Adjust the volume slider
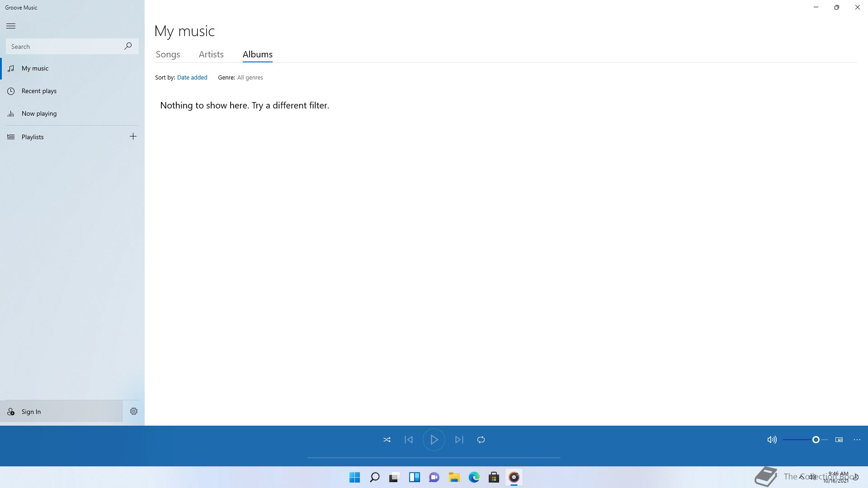The width and height of the screenshot is (868, 488). (806, 440)
